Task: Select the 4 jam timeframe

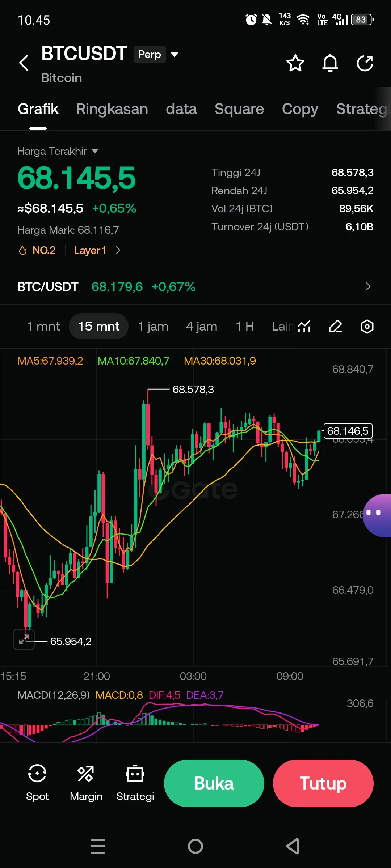Action: [202, 326]
